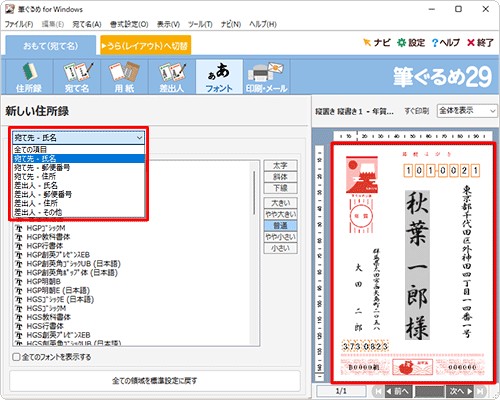Select font HGP創英角ｺﾞｼｯｸUB (日本語)
This screenshot has width=500, height=400.
pyautogui.click(x=73, y=264)
